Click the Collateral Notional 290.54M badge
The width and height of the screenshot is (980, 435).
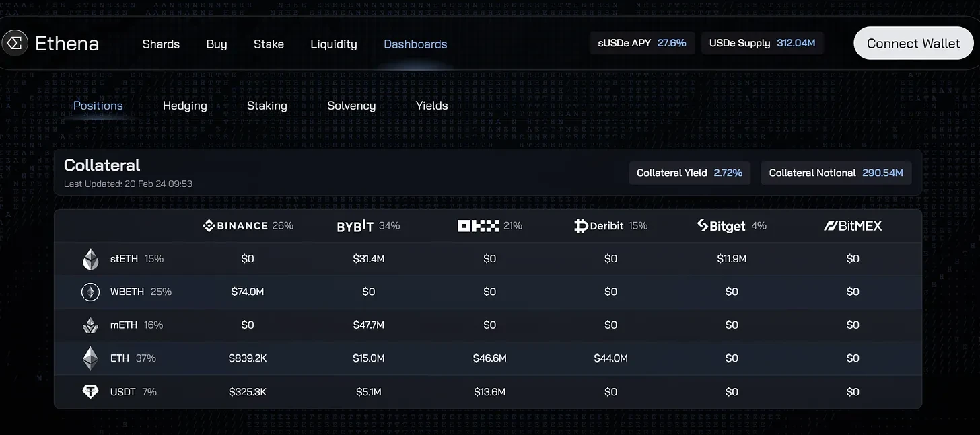click(x=836, y=173)
